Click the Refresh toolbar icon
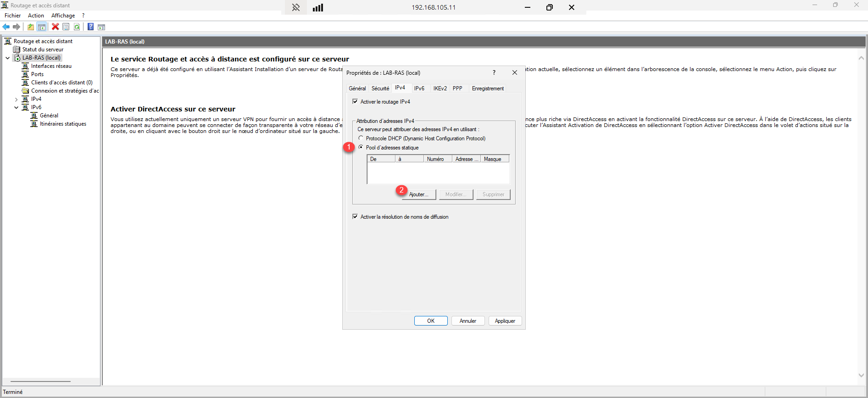 (77, 27)
